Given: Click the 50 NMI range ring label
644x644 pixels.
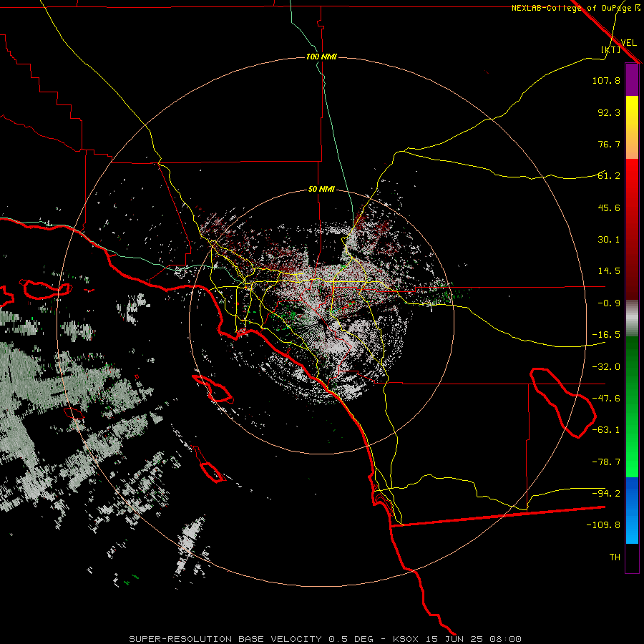Looking at the screenshot, I should click(x=321, y=190).
